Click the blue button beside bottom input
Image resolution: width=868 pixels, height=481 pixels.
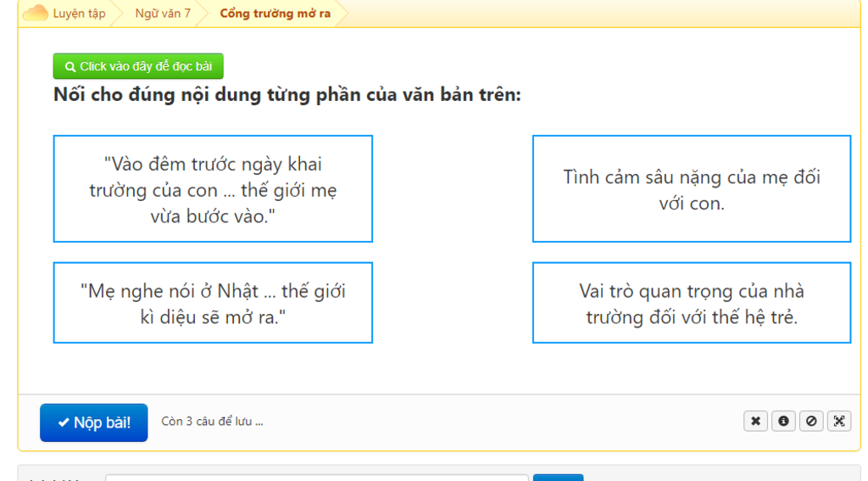point(558,478)
